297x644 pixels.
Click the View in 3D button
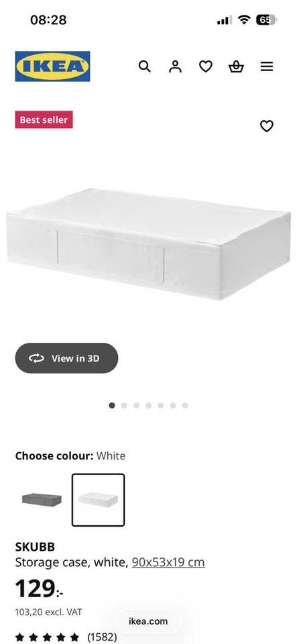[66, 358]
